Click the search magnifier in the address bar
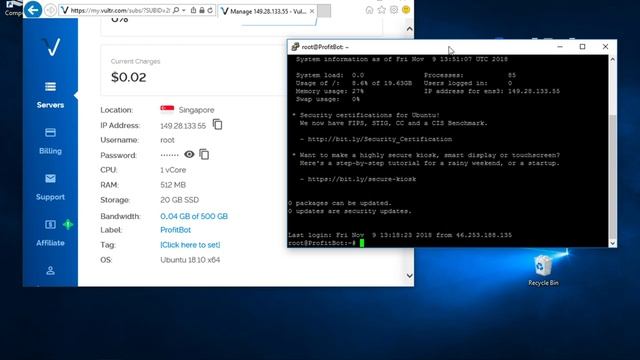This screenshot has height=360, width=640. coord(176,10)
